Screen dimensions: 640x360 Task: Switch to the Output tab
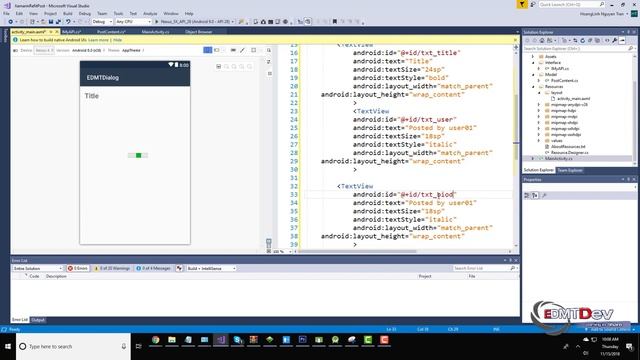[38, 320]
